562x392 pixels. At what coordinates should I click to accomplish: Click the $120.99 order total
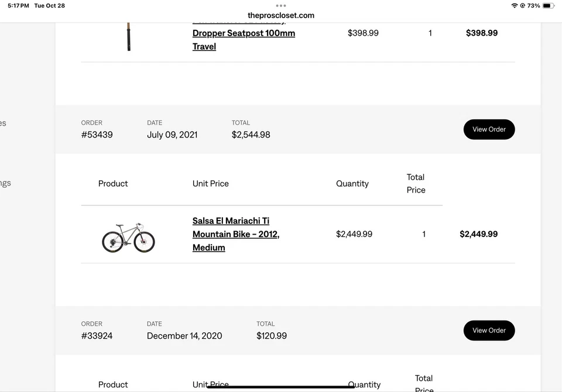(x=272, y=336)
